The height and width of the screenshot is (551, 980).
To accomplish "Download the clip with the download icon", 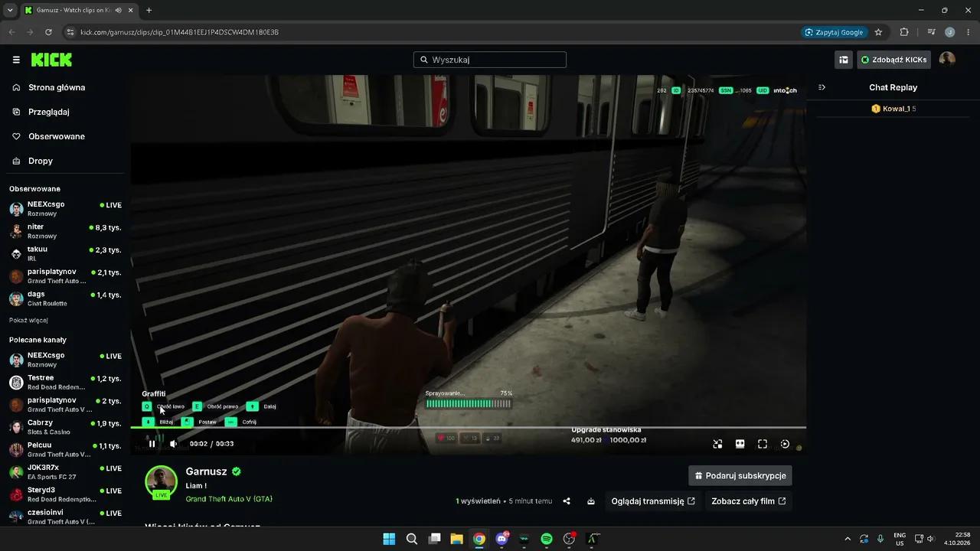I will click(x=591, y=501).
